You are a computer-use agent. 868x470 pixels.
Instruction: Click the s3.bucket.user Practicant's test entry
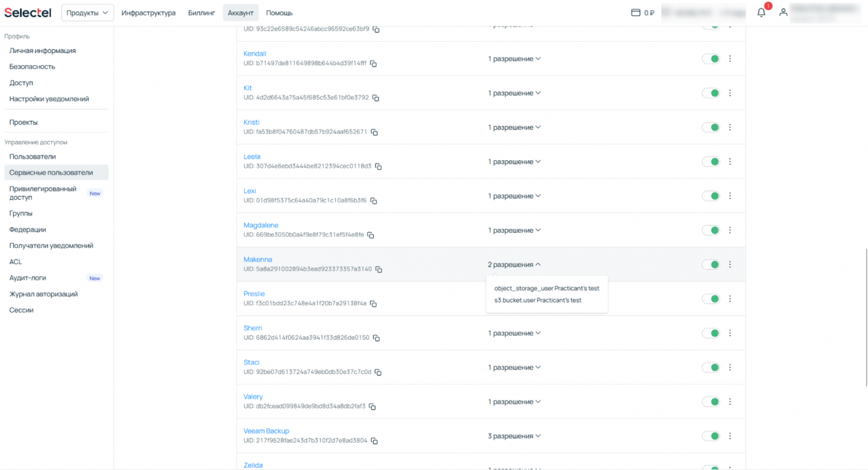pyautogui.click(x=538, y=300)
